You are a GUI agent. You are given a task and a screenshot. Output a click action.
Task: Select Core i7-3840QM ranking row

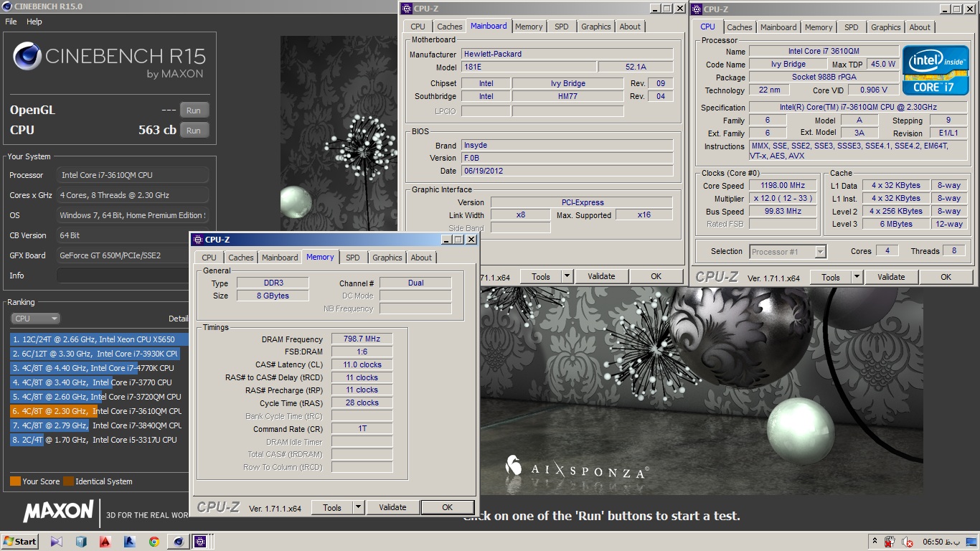pyautogui.click(x=99, y=425)
